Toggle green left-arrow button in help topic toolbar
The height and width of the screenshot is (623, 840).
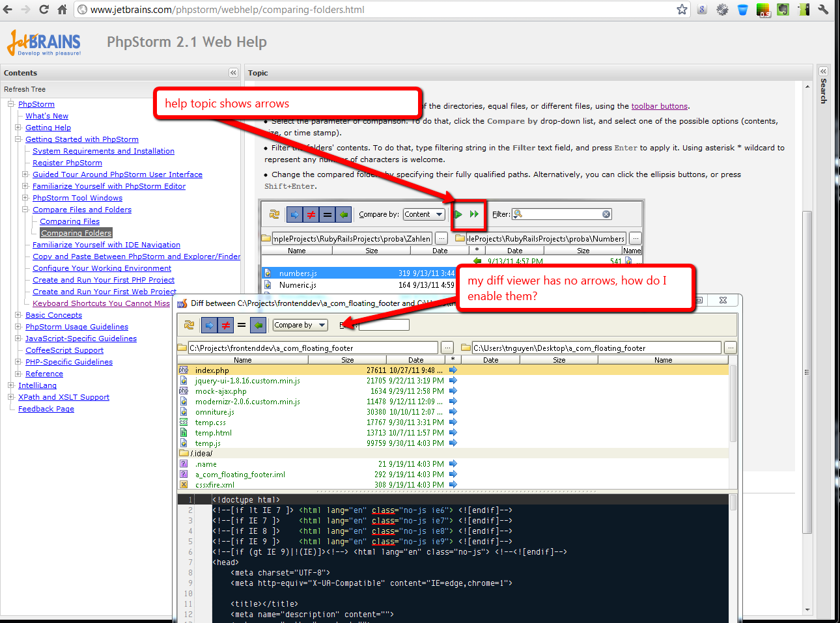click(x=343, y=214)
